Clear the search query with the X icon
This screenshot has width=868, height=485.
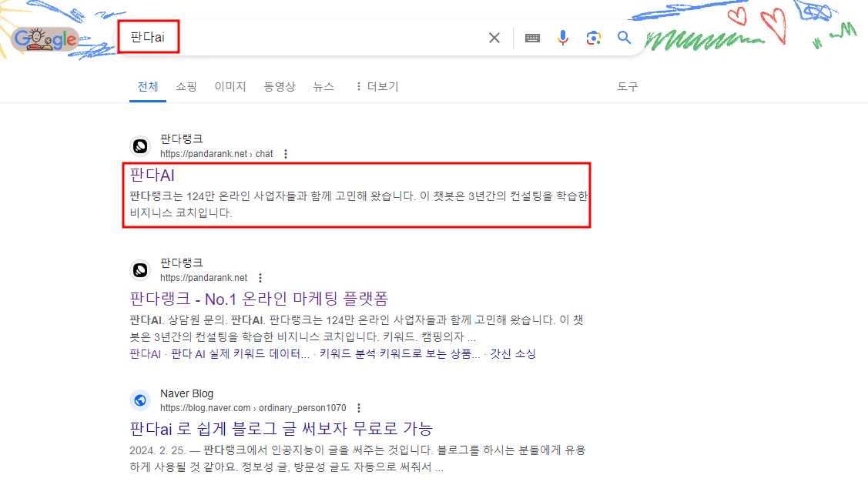(x=494, y=37)
